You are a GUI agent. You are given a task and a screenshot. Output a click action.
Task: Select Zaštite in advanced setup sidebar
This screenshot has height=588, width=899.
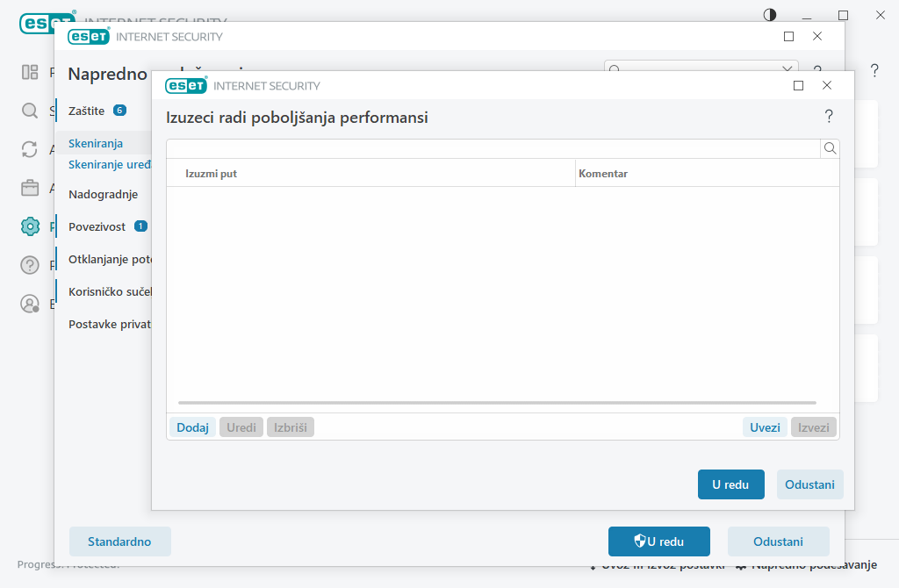pos(87,111)
